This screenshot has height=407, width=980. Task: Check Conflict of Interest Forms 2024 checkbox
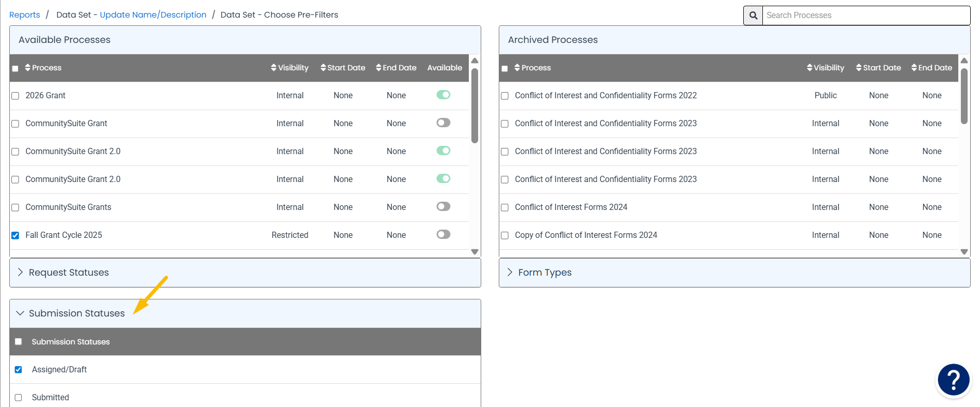coord(505,207)
